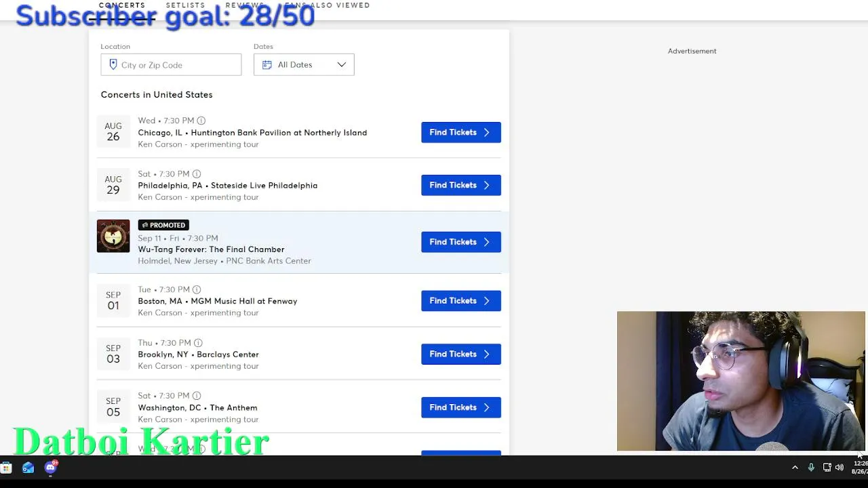Screen dimensions: 868x488
Task: Click the City or Zip Code field
Action: click(171, 65)
